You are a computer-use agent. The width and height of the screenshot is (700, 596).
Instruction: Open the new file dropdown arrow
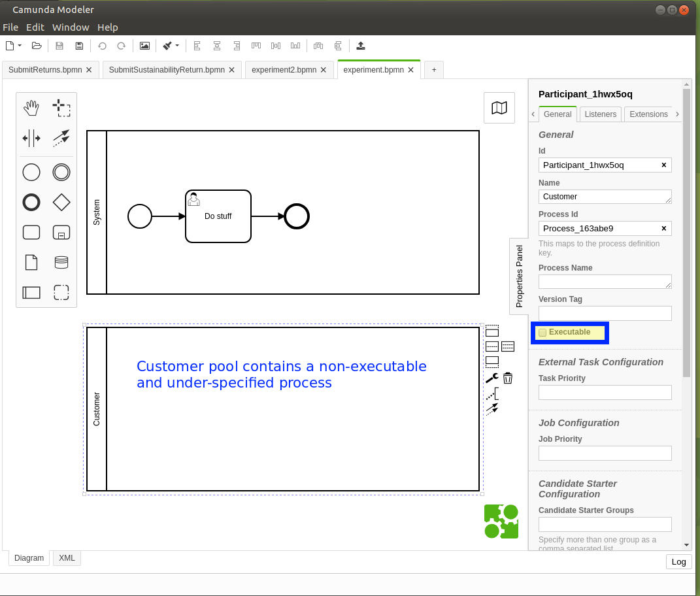[x=19, y=46]
